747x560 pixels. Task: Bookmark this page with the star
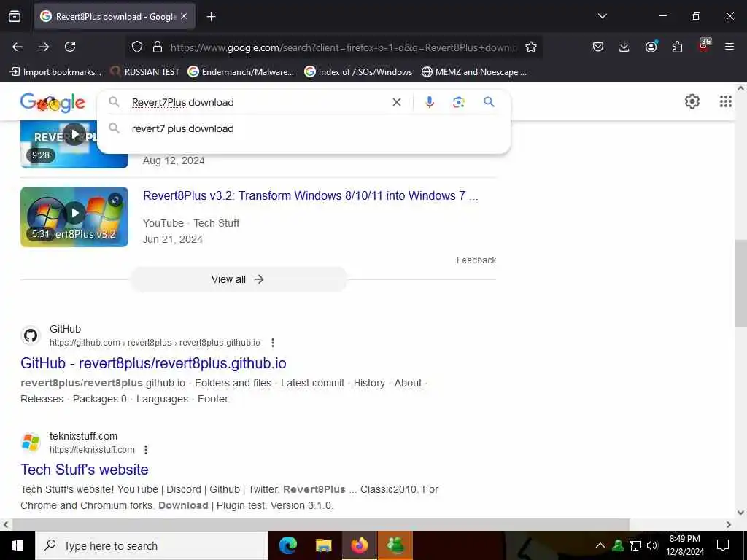[x=531, y=47]
